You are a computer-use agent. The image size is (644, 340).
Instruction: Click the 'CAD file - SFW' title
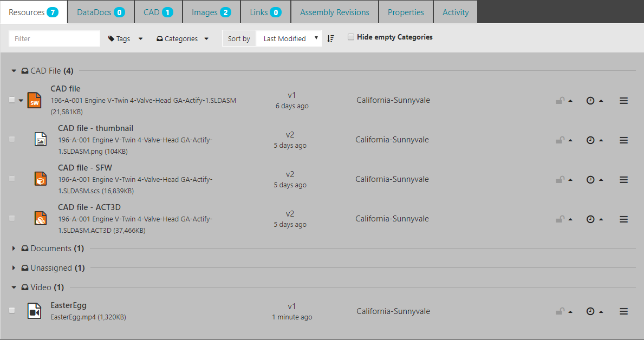click(85, 167)
